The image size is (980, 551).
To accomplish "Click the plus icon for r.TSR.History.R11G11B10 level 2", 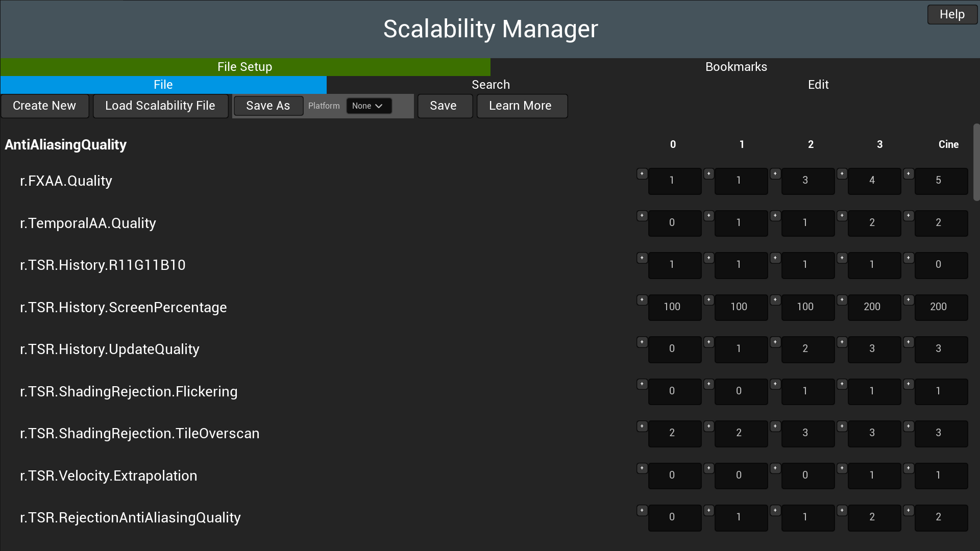I will (x=775, y=258).
